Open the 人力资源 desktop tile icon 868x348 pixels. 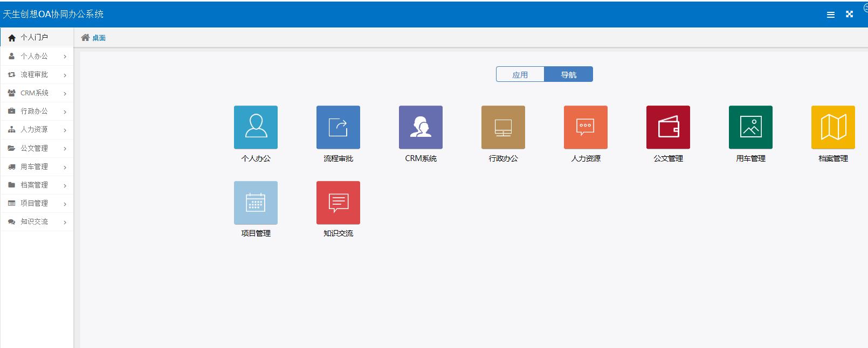tap(585, 127)
